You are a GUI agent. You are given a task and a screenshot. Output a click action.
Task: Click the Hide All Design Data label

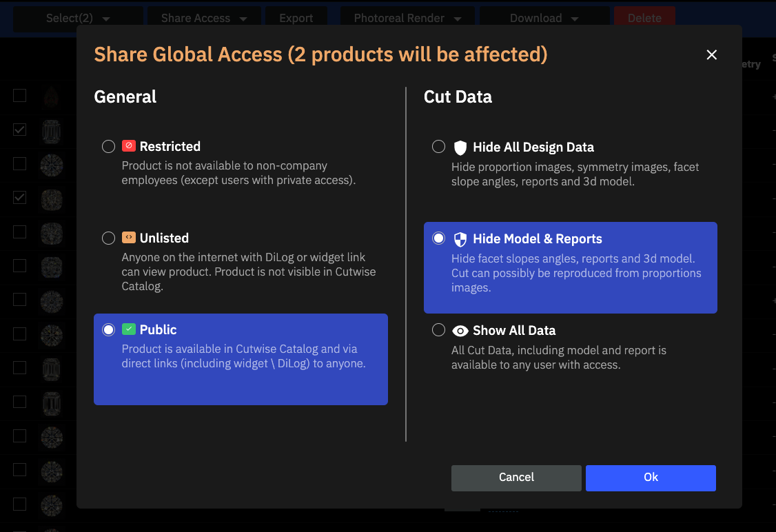pos(533,147)
